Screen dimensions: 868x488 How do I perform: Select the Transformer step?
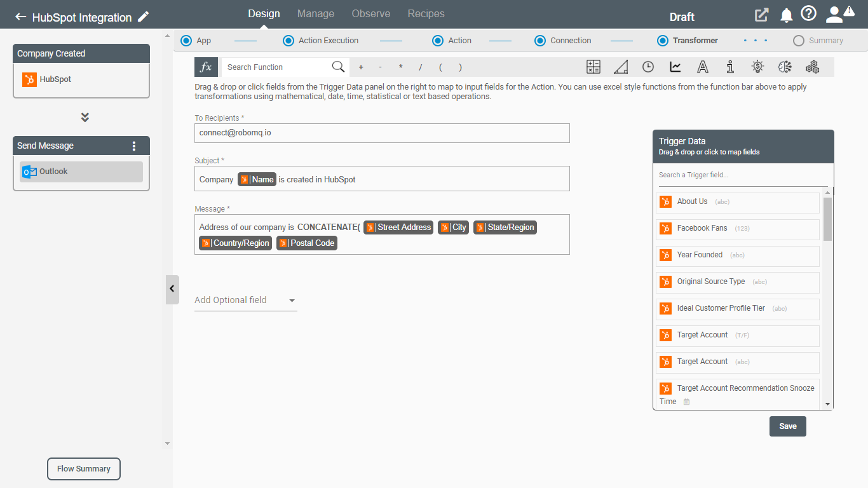(688, 40)
